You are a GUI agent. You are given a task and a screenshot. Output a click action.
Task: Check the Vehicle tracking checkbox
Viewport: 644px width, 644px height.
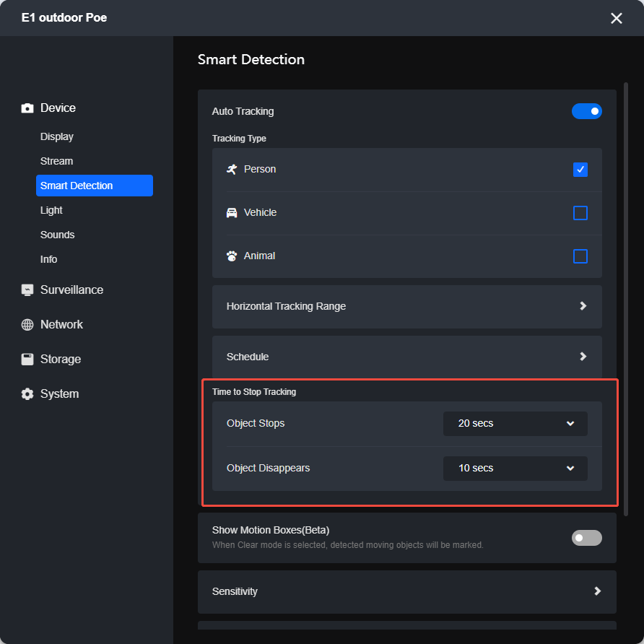click(x=580, y=213)
